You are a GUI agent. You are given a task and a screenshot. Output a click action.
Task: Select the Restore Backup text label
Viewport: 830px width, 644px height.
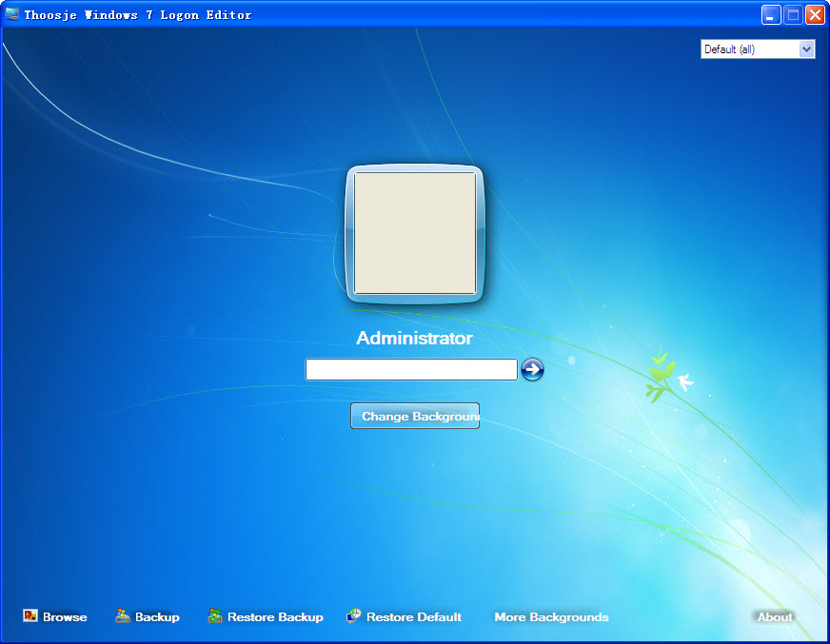click(x=275, y=617)
